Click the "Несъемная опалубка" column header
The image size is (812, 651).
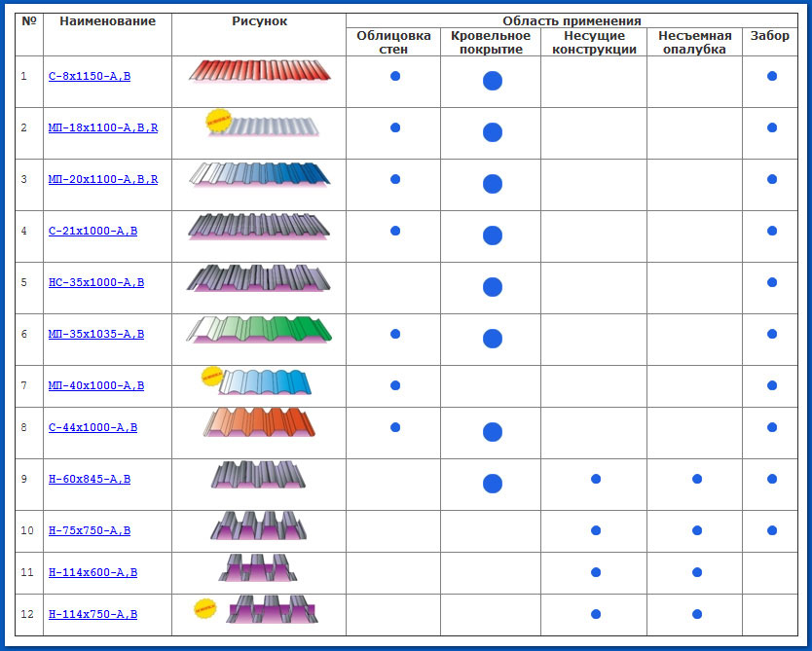click(x=695, y=43)
